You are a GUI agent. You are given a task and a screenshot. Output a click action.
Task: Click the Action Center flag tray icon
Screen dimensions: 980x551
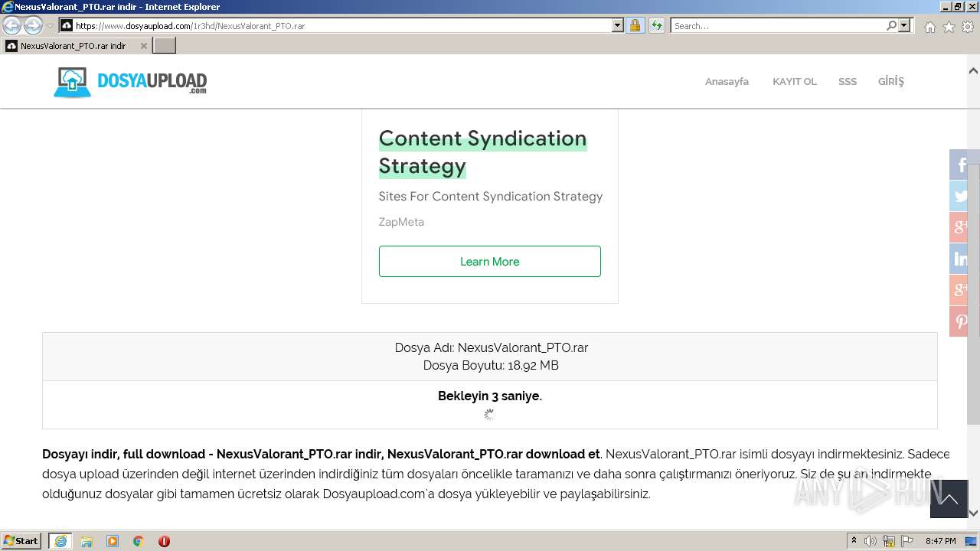pyautogui.click(x=907, y=541)
